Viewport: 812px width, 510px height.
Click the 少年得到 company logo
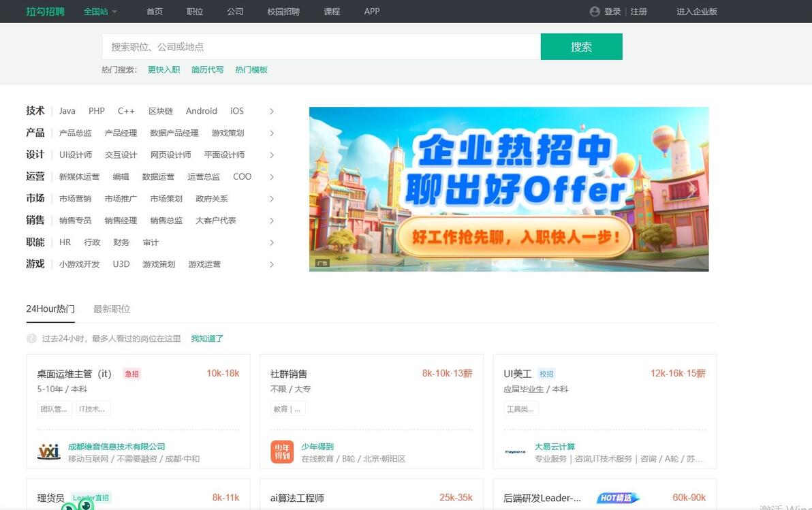(x=281, y=451)
